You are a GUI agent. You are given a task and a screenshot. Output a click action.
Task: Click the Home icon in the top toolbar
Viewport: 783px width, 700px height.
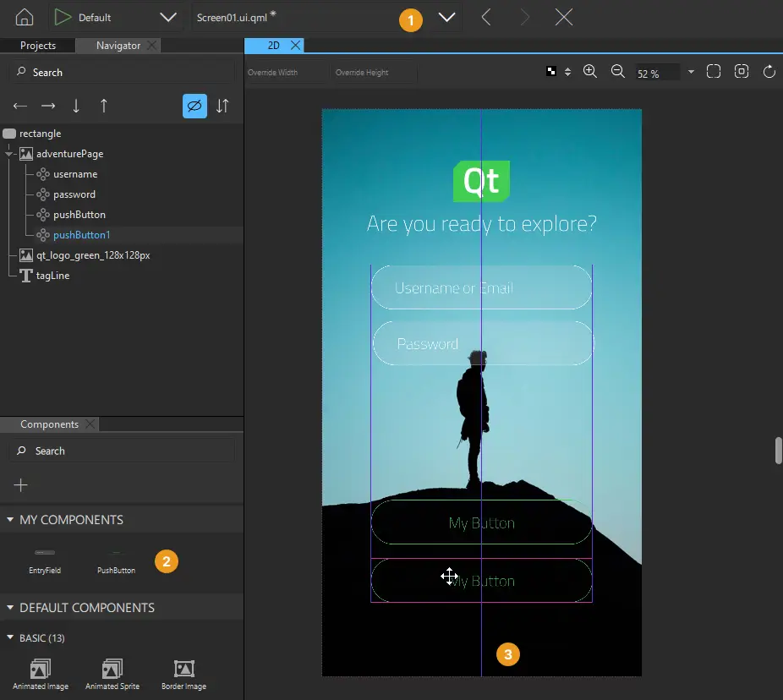pos(23,16)
